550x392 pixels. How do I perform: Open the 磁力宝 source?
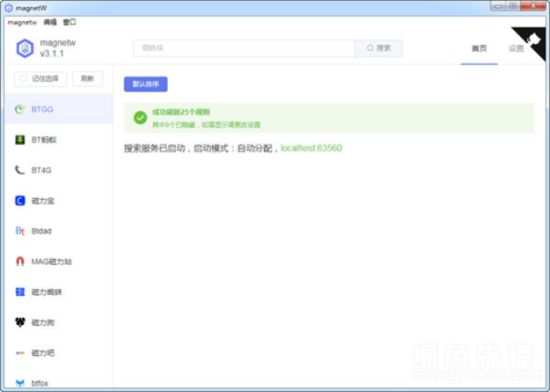[x=20, y=200]
